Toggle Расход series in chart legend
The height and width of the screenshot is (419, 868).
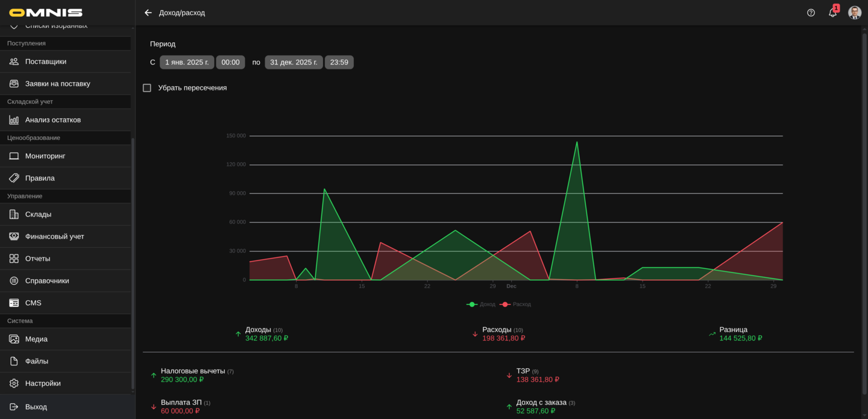coord(515,304)
